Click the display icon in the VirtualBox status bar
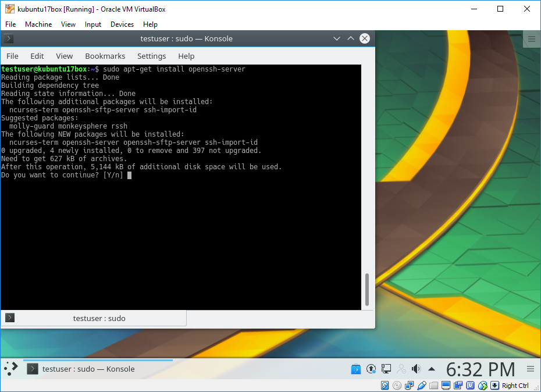This screenshot has height=392, width=541. (x=447, y=385)
